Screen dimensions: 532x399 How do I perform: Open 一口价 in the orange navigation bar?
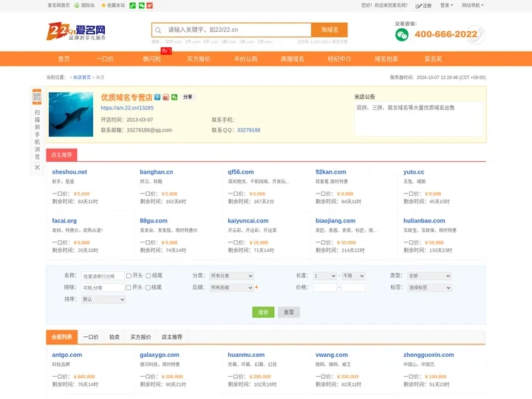click(x=105, y=59)
